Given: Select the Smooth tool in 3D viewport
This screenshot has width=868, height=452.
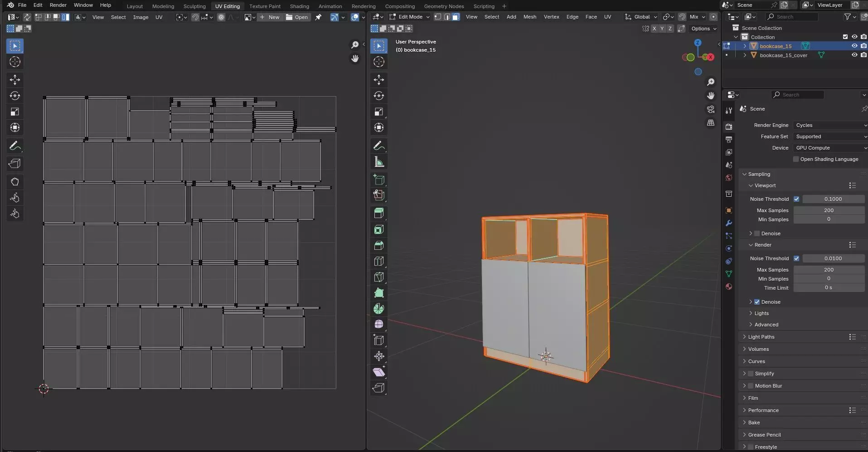Looking at the screenshot, I should tap(379, 324).
